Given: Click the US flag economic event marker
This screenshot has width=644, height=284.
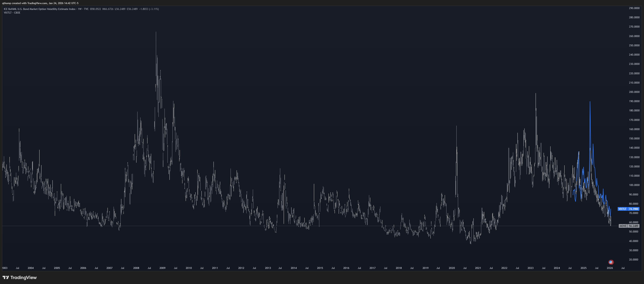Looking at the screenshot, I should click(611, 262).
